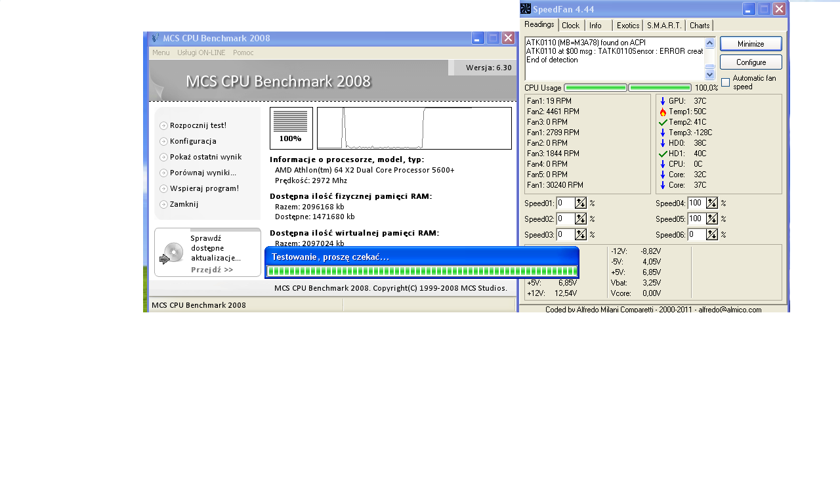Click the Testowanie green progress bar
Image resolution: width=840 pixels, height=504 pixels.
coord(422,272)
